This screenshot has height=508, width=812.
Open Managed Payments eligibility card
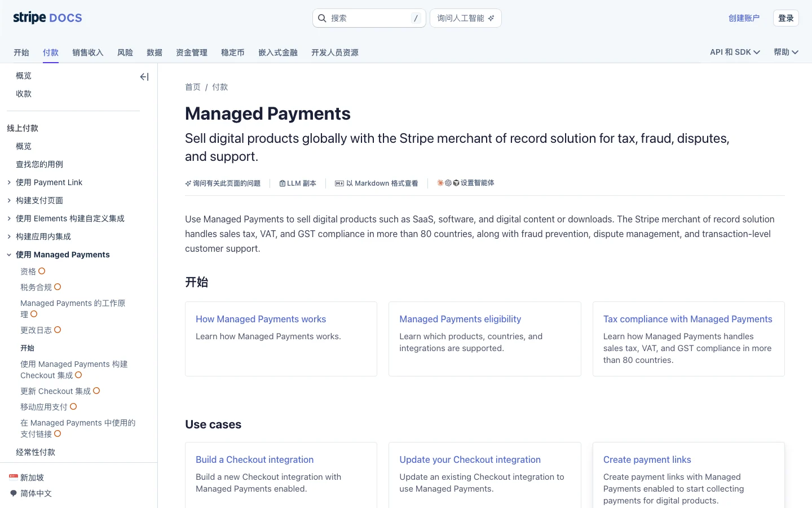(x=485, y=339)
